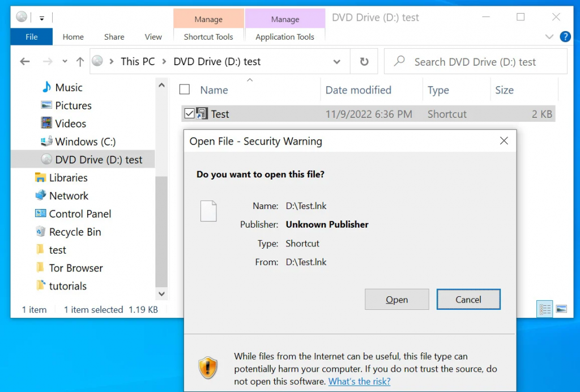
Task: Expand the address bar history dropdown
Action: 337,62
